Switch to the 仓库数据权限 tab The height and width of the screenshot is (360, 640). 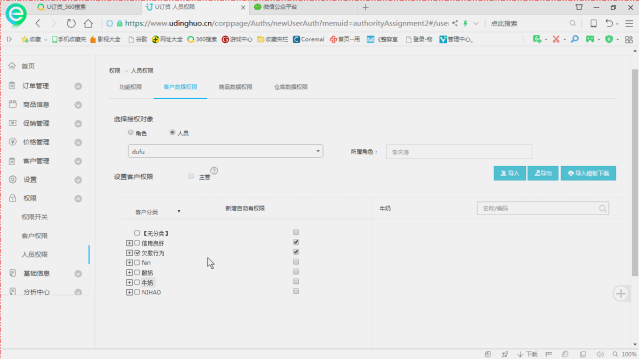coord(291,87)
